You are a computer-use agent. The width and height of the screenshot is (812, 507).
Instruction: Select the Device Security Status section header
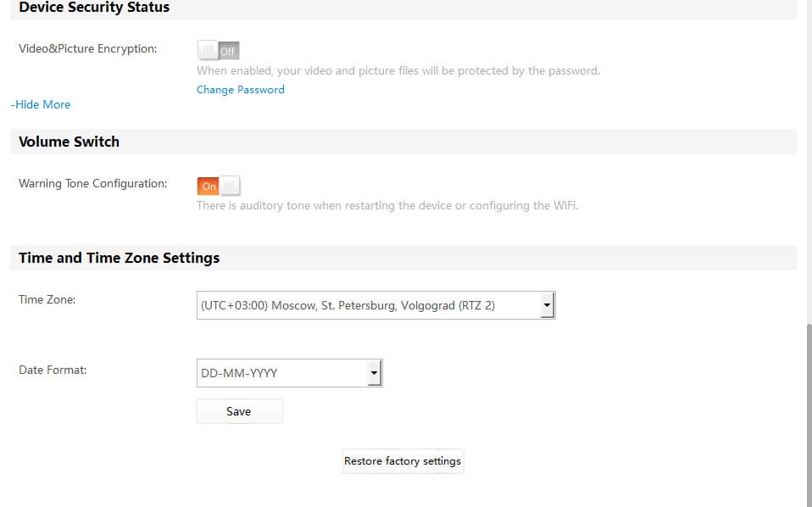coord(94,8)
